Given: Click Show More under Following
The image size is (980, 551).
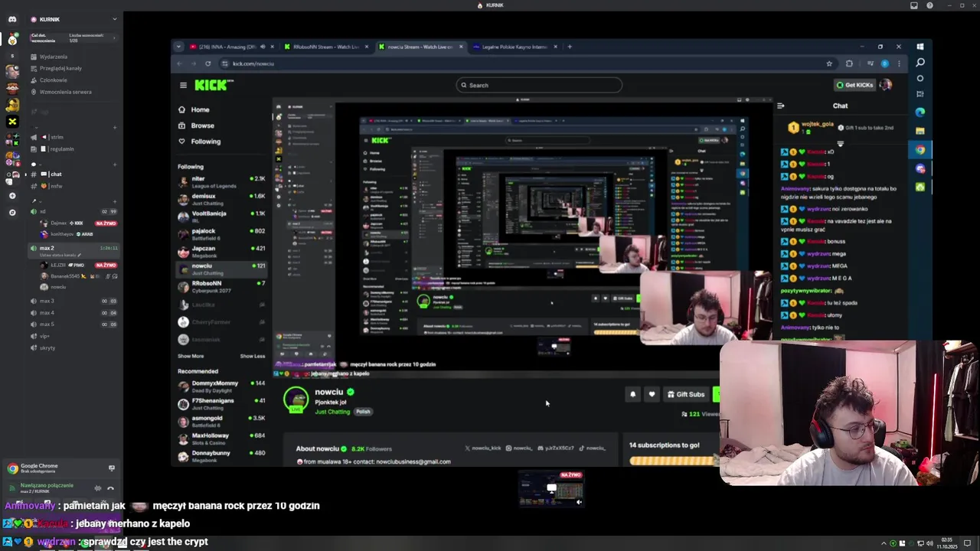Looking at the screenshot, I should coord(191,356).
